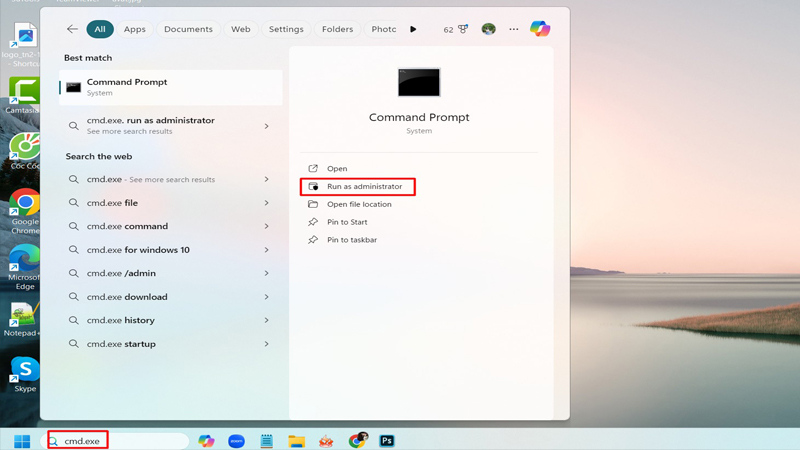Click the taskbar search box with cmd.exe
The height and width of the screenshot is (450, 800).
click(117, 441)
